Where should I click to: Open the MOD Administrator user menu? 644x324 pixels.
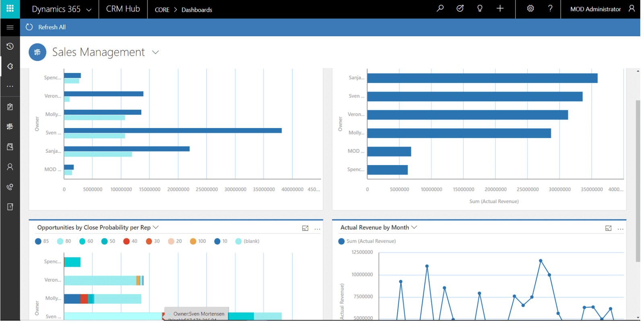tap(595, 9)
